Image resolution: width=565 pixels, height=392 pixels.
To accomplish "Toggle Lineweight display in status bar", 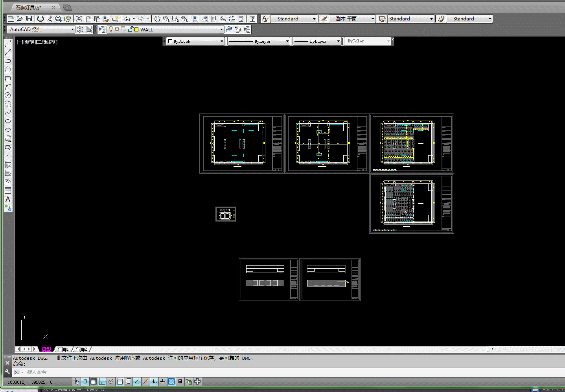I will (163, 381).
